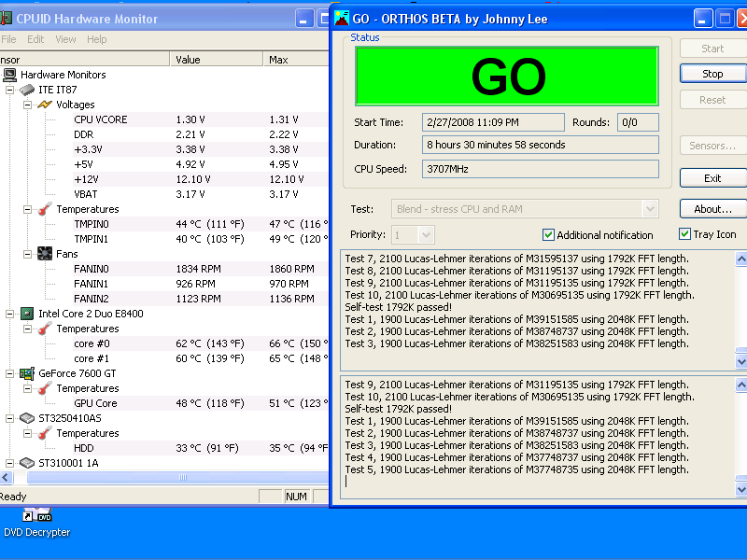Minimize the CPUID Hardware Monitor window
The image size is (747, 560).
[x=304, y=19]
